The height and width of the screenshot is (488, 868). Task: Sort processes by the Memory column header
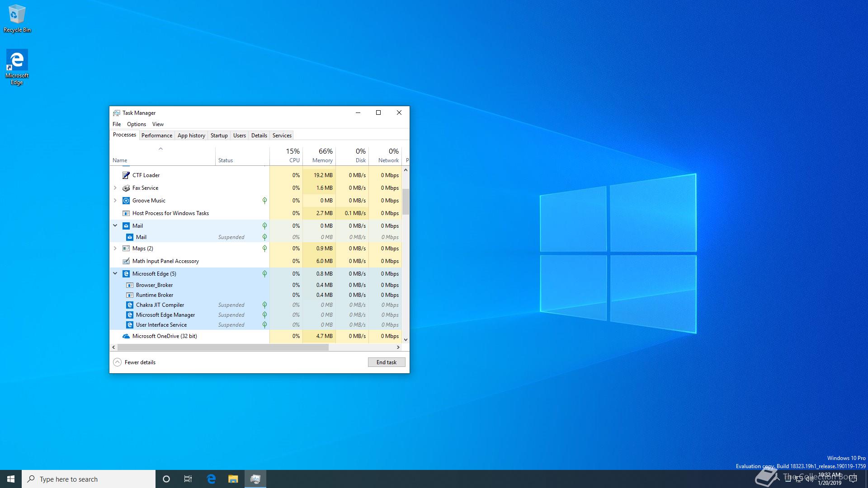pos(319,155)
